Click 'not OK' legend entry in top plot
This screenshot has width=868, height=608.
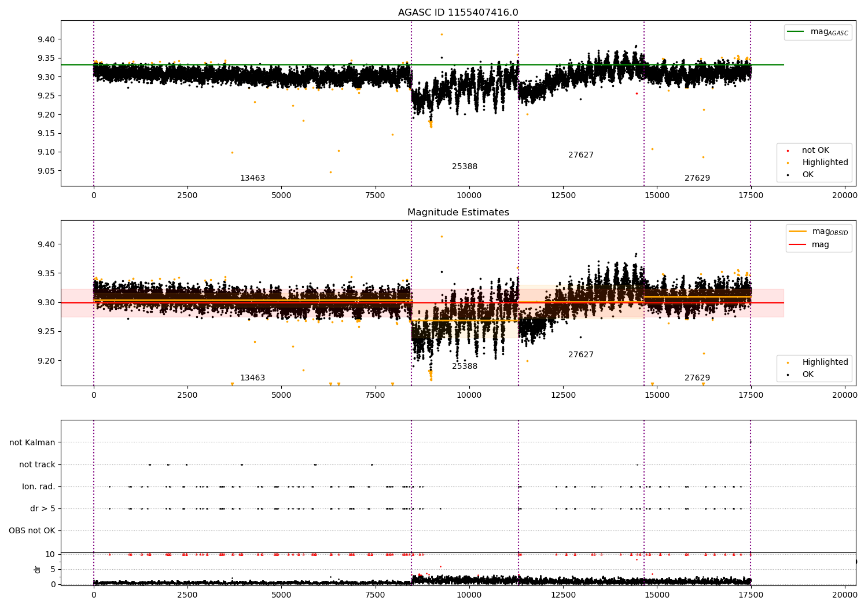pos(814,151)
